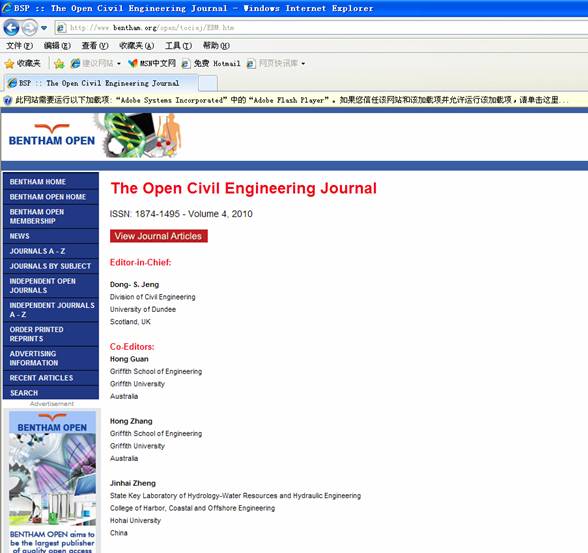Open the 免费 Hotmail favorites link
Screen dimensions: 588x553
pos(211,63)
